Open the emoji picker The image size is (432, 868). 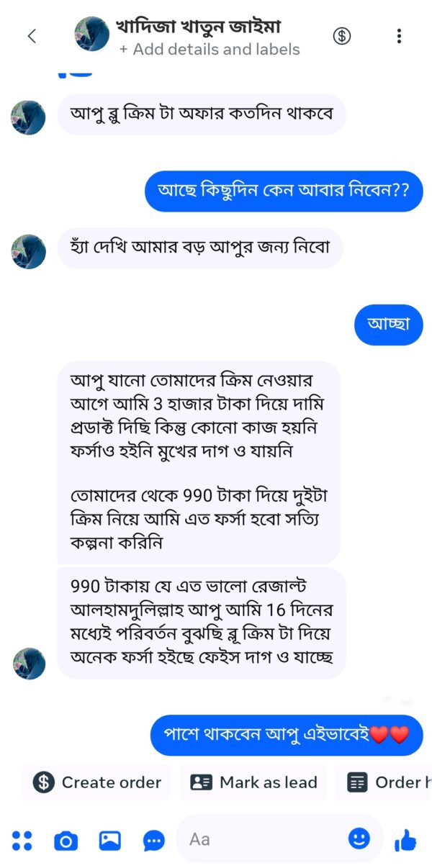[359, 839]
